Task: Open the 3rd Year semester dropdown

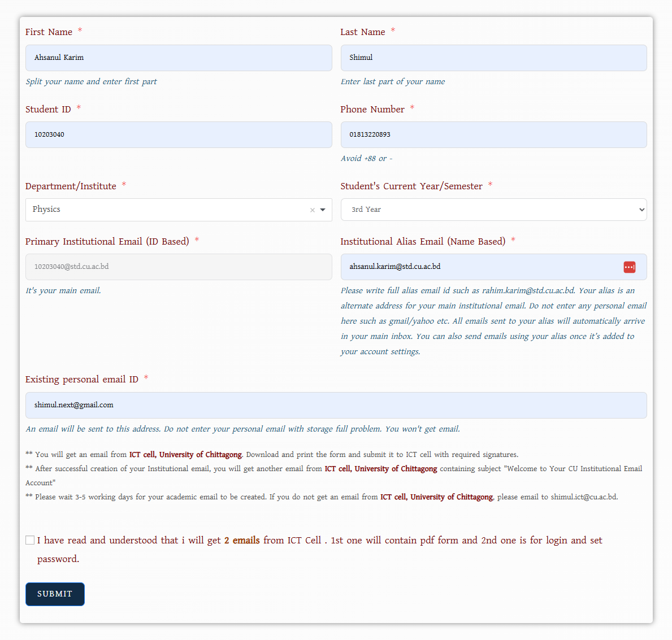Action: point(493,210)
